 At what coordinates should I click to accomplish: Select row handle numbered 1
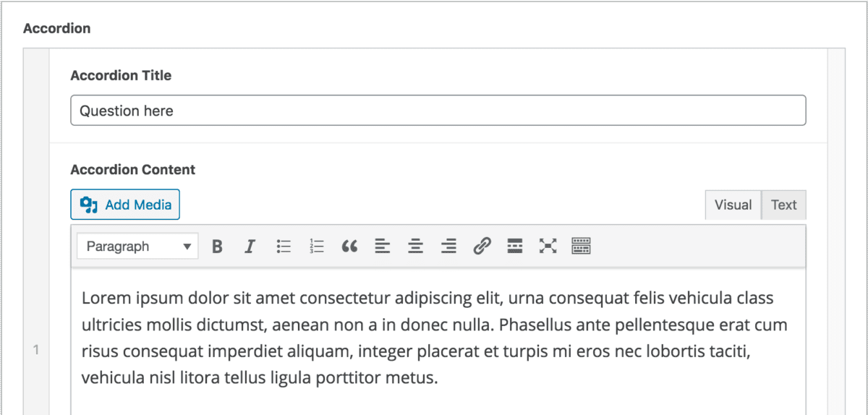pos(36,351)
